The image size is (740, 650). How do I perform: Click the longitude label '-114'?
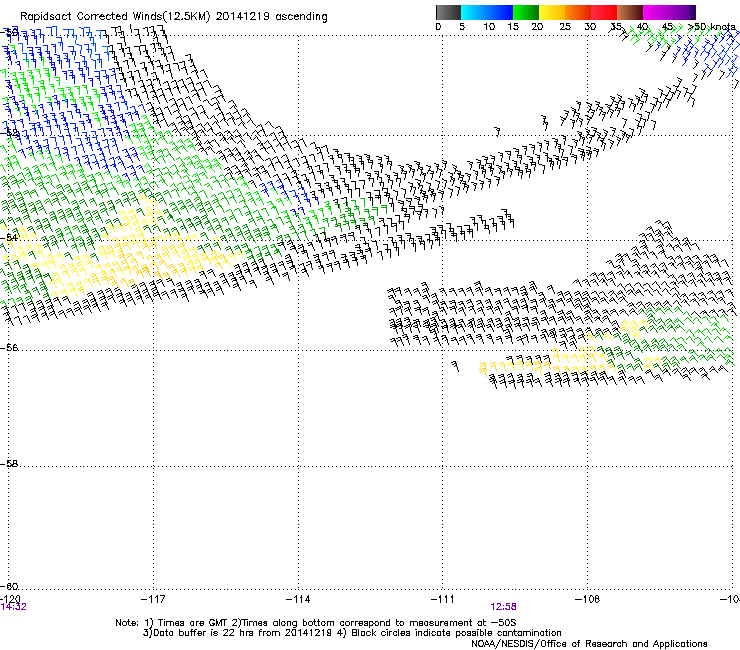[298, 599]
